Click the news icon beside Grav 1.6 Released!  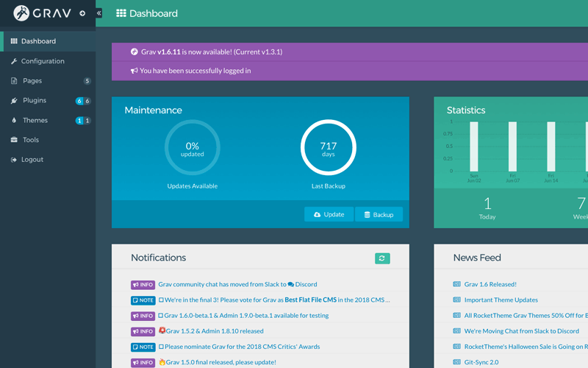[x=456, y=284]
